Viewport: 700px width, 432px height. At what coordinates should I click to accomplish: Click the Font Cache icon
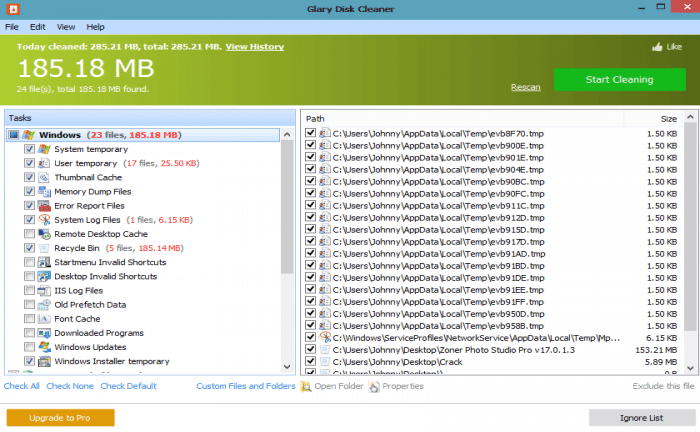tap(44, 318)
